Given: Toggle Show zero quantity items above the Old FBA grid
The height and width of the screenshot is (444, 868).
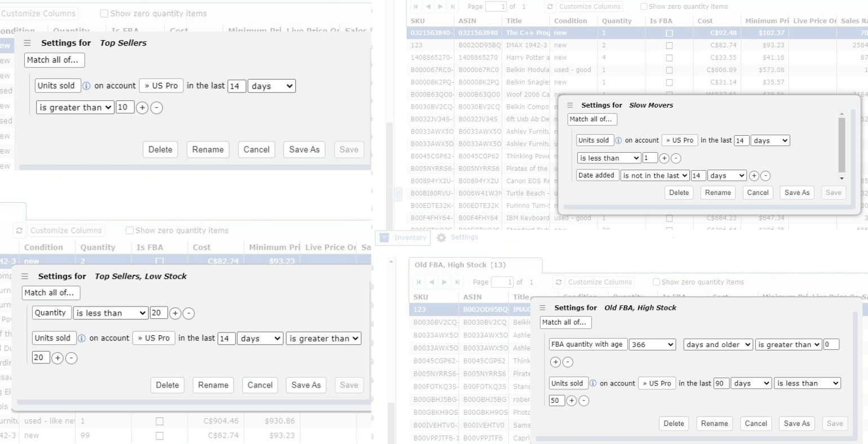Looking at the screenshot, I should [x=656, y=282].
